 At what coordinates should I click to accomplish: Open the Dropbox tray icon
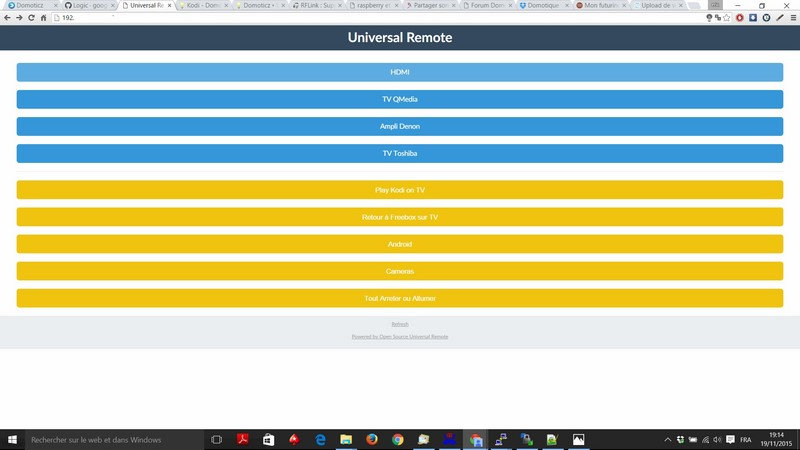[x=680, y=439]
